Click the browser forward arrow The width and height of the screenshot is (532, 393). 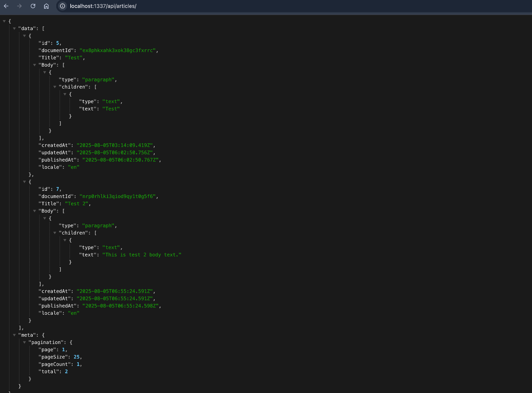pos(19,6)
